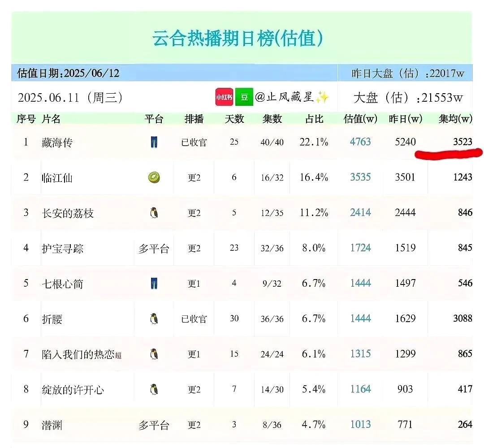Image resolution: width=484 pixels, height=448 pixels.
Task: Click per-episode average 3088
Action: tap(462, 318)
